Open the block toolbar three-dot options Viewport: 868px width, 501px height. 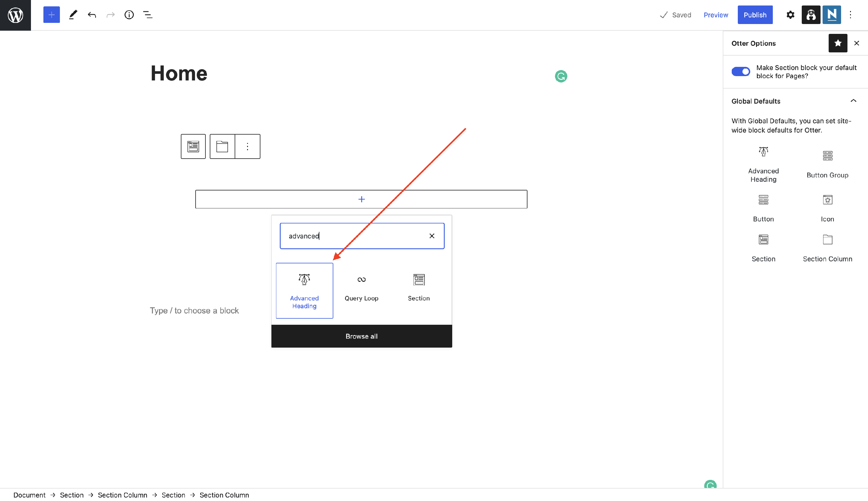click(x=247, y=146)
